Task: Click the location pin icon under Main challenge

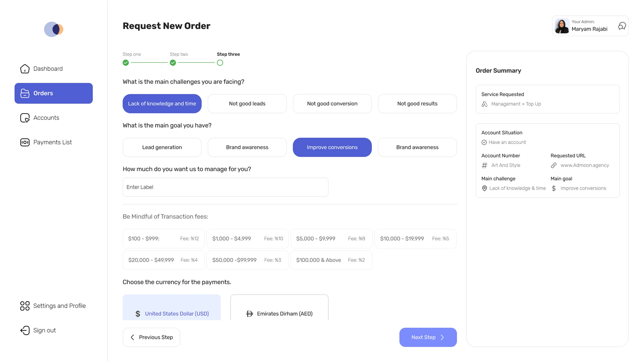Action: click(484, 188)
